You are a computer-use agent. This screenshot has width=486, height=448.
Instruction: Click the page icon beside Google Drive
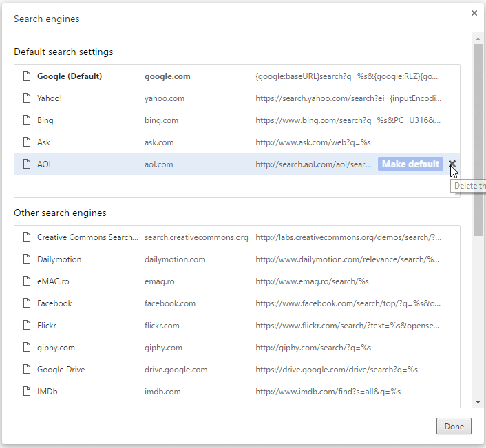click(x=27, y=369)
